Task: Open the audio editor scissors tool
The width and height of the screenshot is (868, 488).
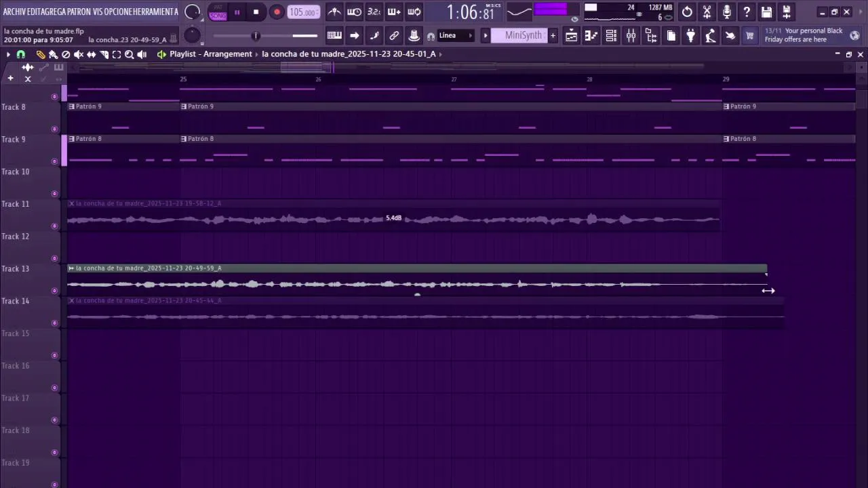Action: [707, 12]
